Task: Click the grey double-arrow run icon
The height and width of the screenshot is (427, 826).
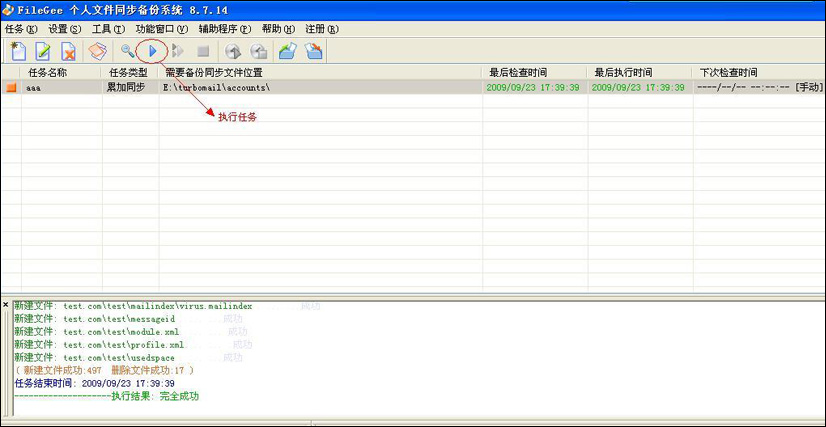Action: [178, 51]
